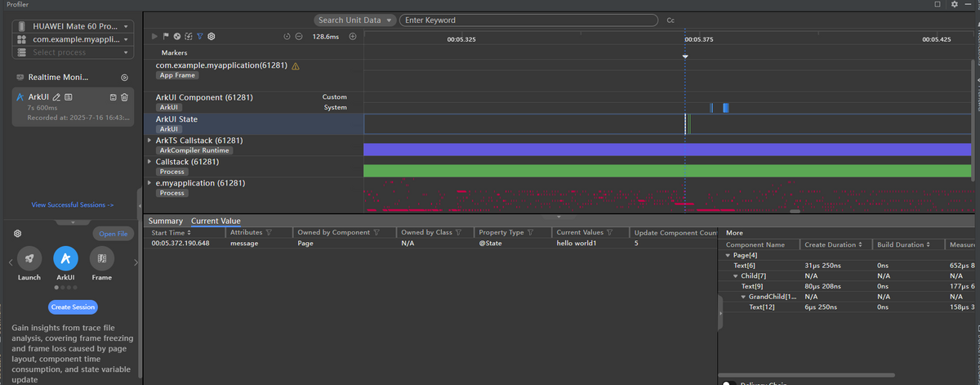This screenshot has width=980, height=385.
Task: Open the Search Unit Data dropdown
Action: [355, 20]
